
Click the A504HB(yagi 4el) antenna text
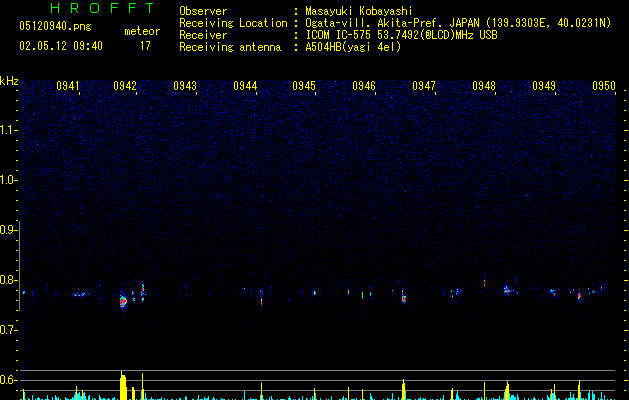353,47
